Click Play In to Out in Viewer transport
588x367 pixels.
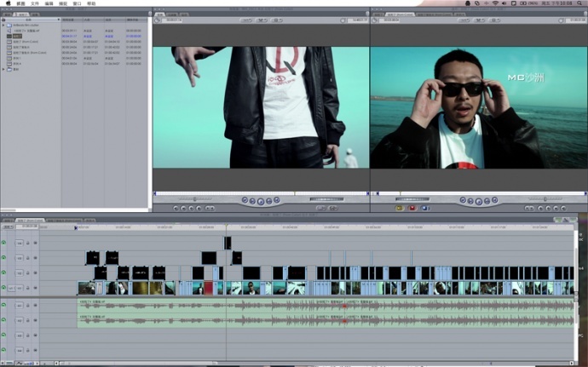point(252,201)
